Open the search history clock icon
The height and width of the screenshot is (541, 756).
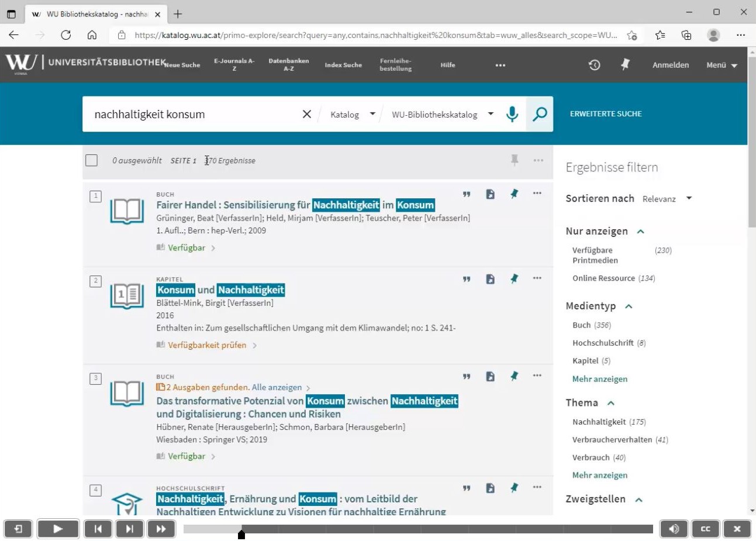coord(594,65)
